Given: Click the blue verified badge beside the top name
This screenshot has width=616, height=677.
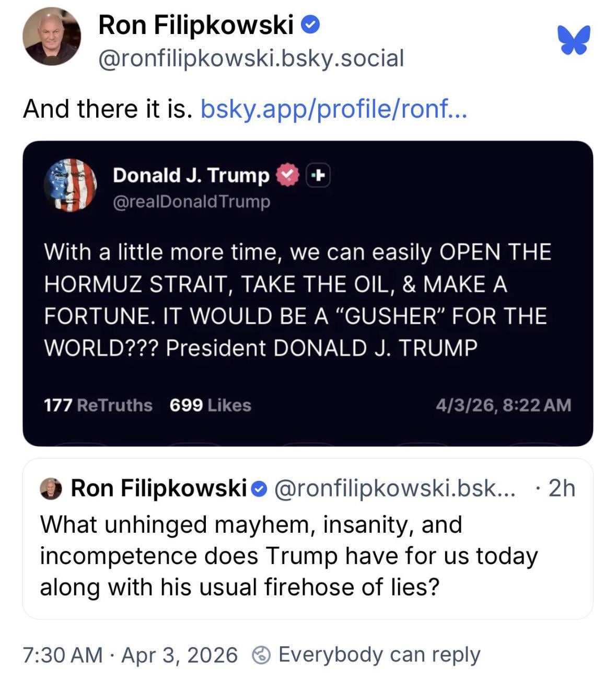Looking at the screenshot, I should tap(311, 25).
